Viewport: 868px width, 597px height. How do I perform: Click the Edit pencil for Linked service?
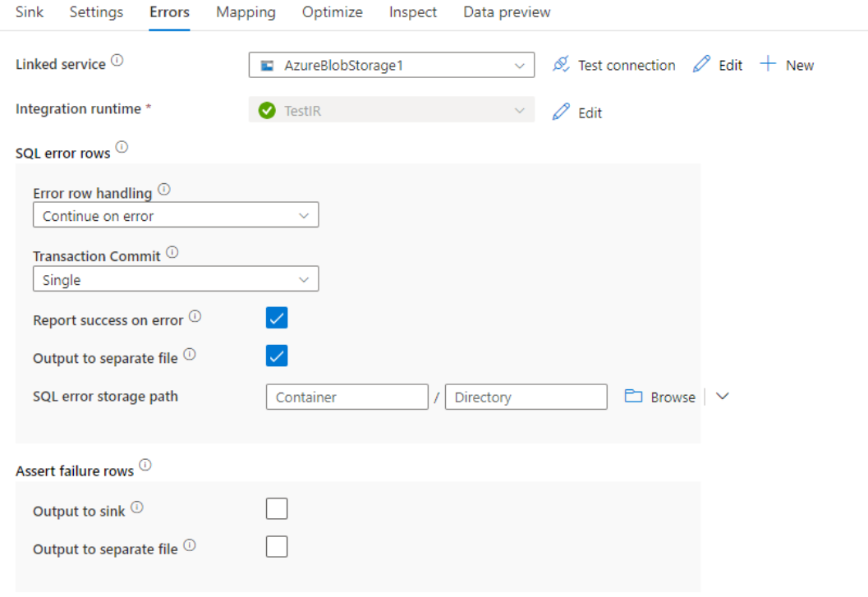click(x=701, y=65)
